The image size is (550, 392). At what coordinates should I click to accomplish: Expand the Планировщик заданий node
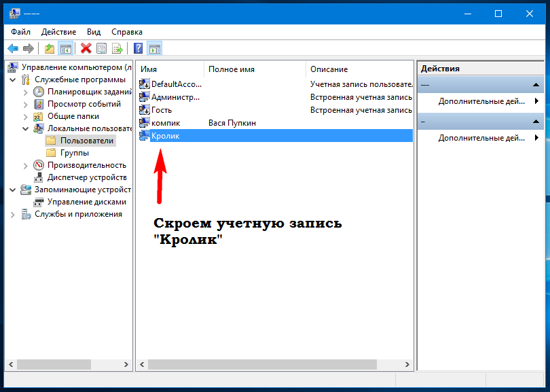tap(25, 92)
